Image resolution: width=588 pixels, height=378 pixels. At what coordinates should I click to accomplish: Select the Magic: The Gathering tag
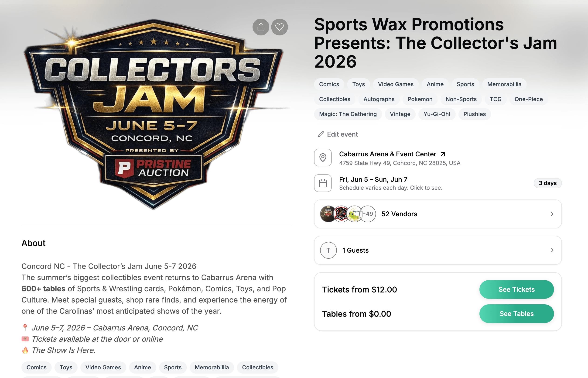click(348, 114)
